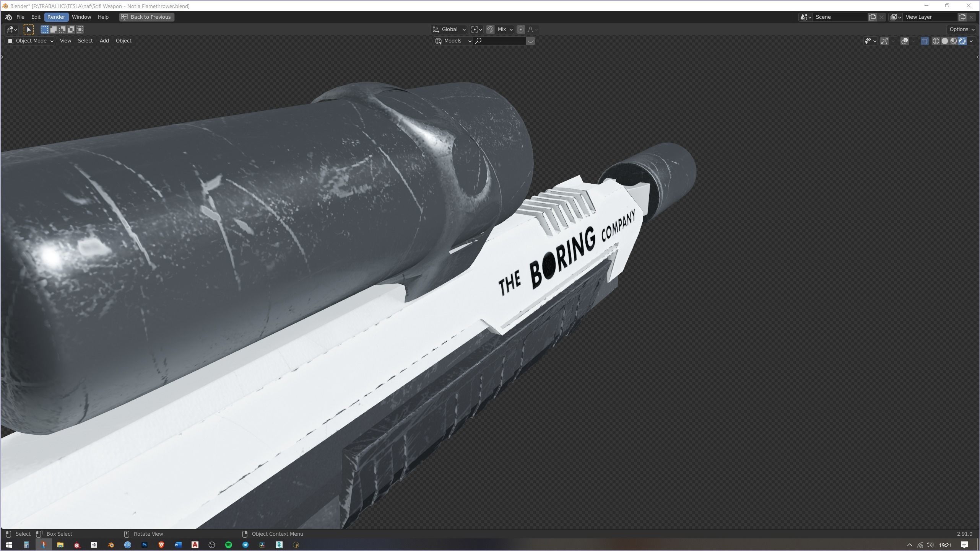This screenshot has width=980, height=551.
Task: Click the View Layer name field
Action: click(x=930, y=17)
